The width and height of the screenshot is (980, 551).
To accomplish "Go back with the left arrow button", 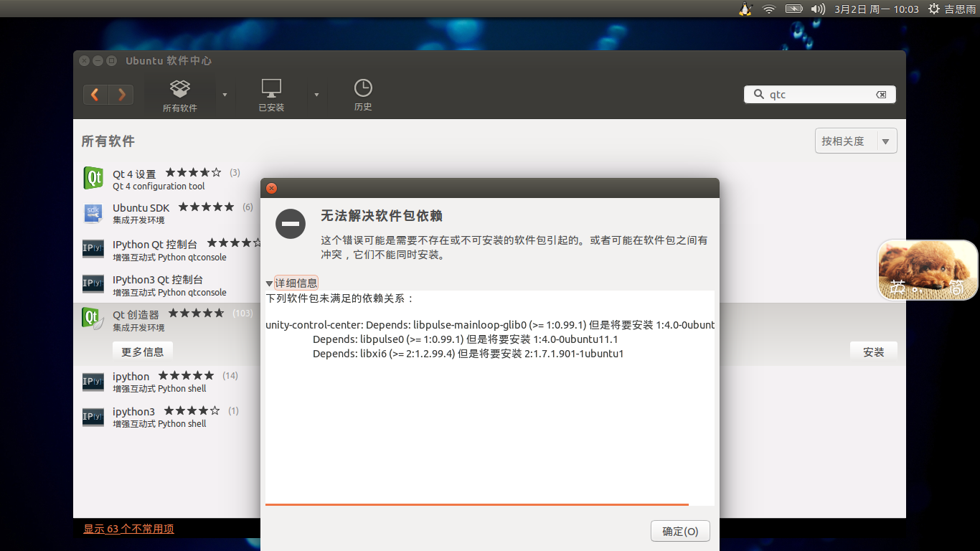I will pos(95,95).
